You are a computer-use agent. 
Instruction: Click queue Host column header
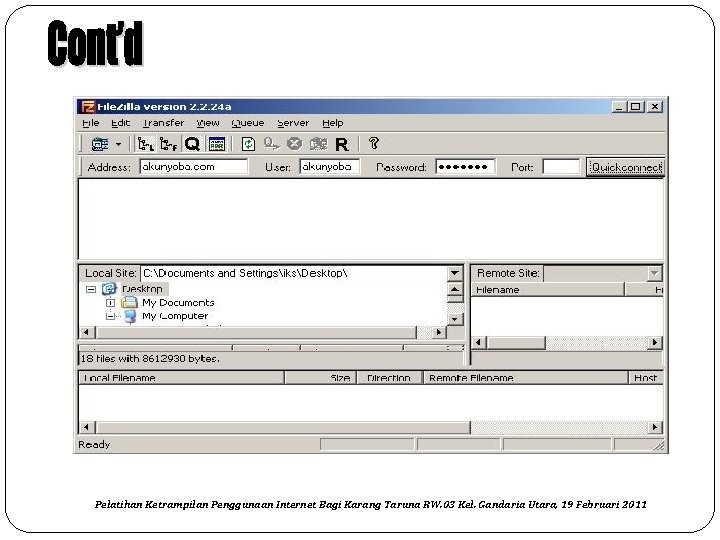point(646,378)
